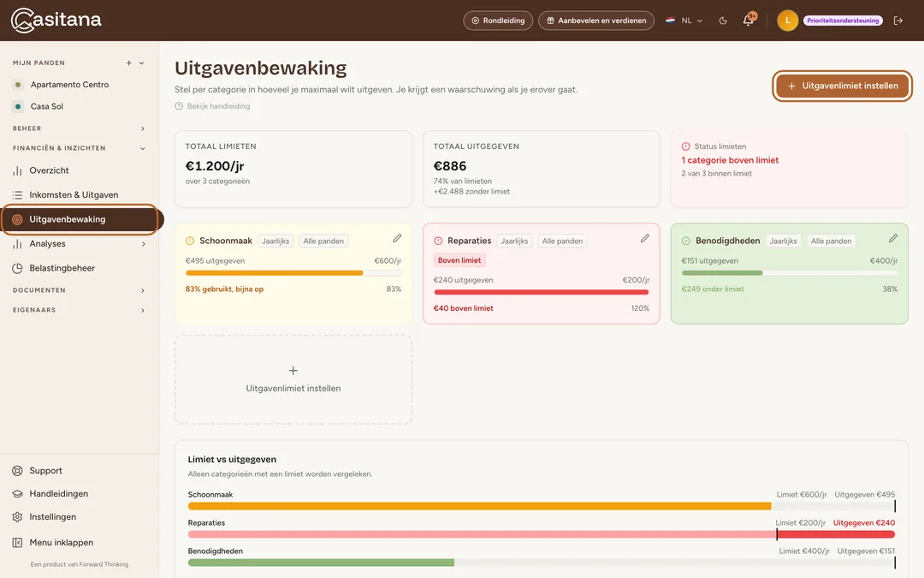Click the Schoonmaak comparison chart bar
The width and height of the screenshot is (924, 578).
point(541,506)
